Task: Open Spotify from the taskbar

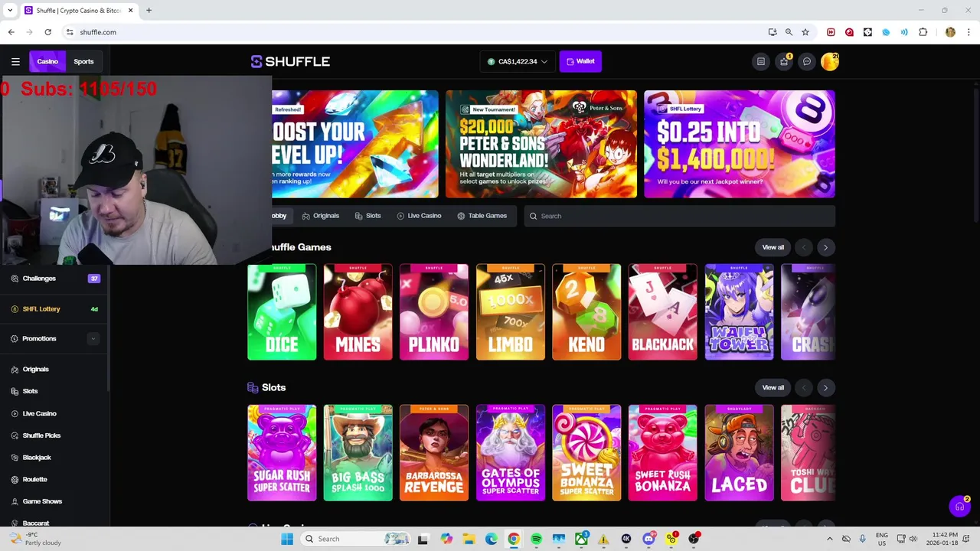Action: click(x=536, y=539)
